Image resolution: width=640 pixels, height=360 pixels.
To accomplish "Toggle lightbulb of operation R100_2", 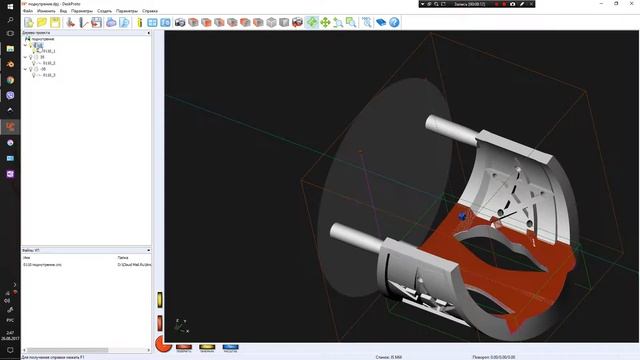I will click(34, 64).
